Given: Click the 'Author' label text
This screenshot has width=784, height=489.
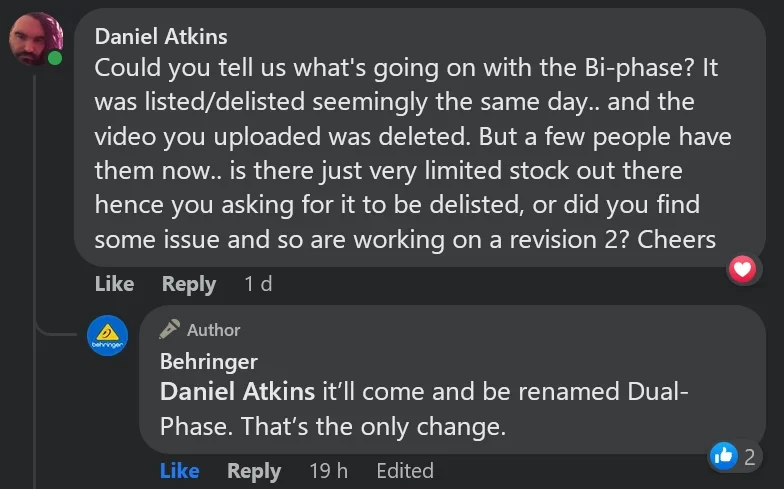Looking at the screenshot, I should pyautogui.click(x=214, y=329).
